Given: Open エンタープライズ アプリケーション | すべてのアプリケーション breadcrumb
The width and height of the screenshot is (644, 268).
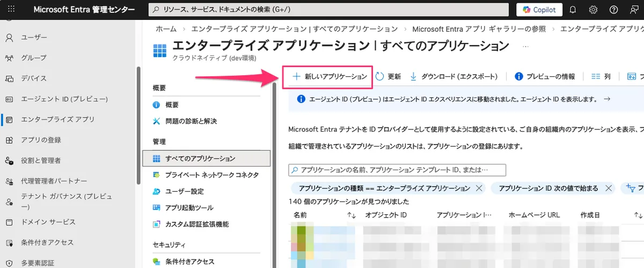Looking at the screenshot, I should click(295, 28).
